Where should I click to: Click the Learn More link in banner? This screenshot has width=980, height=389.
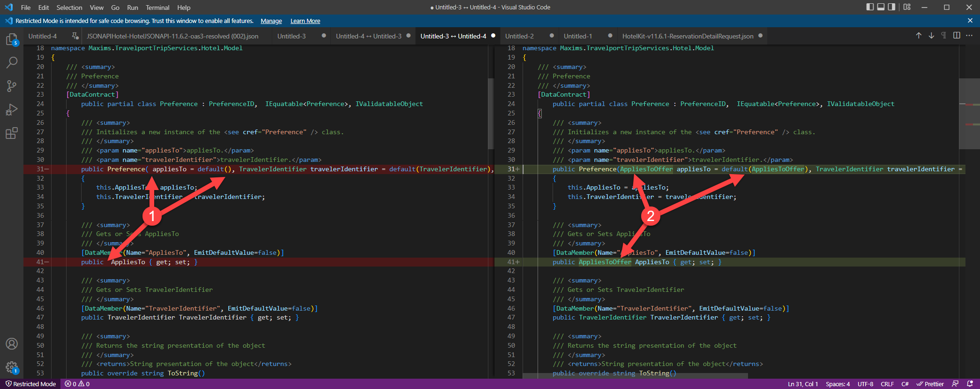coord(305,21)
